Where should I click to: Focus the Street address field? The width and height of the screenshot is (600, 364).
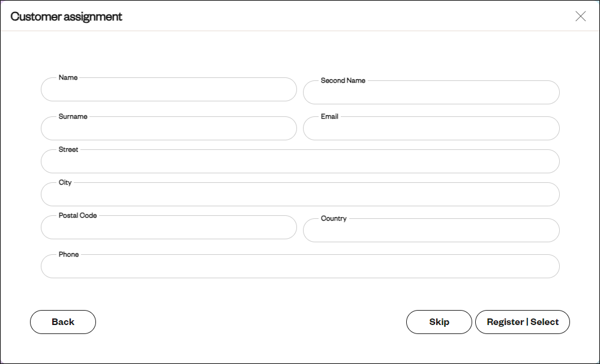300,161
